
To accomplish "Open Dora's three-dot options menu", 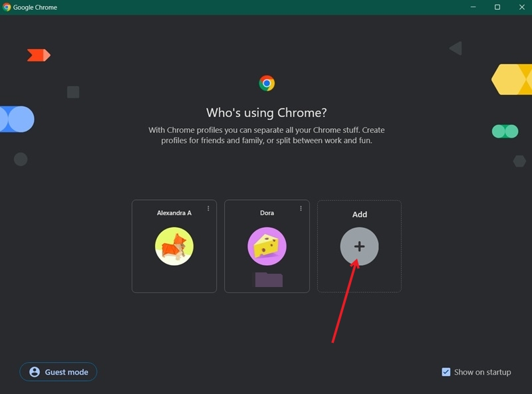I will (x=300, y=207).
